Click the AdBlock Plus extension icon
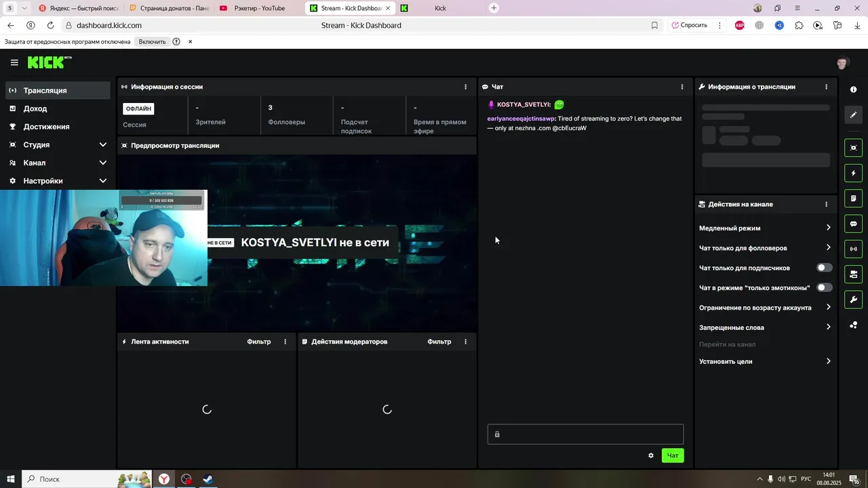868x488 pixels. [x=740, y=25]
